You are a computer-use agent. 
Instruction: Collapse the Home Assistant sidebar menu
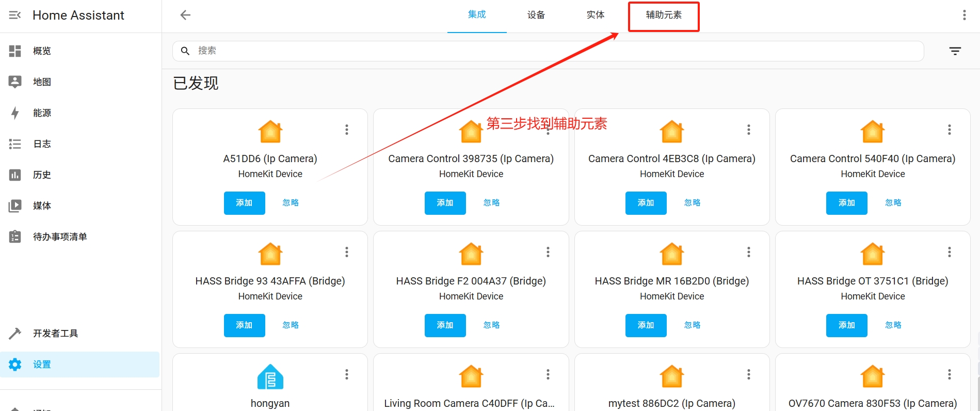point(15,15)
